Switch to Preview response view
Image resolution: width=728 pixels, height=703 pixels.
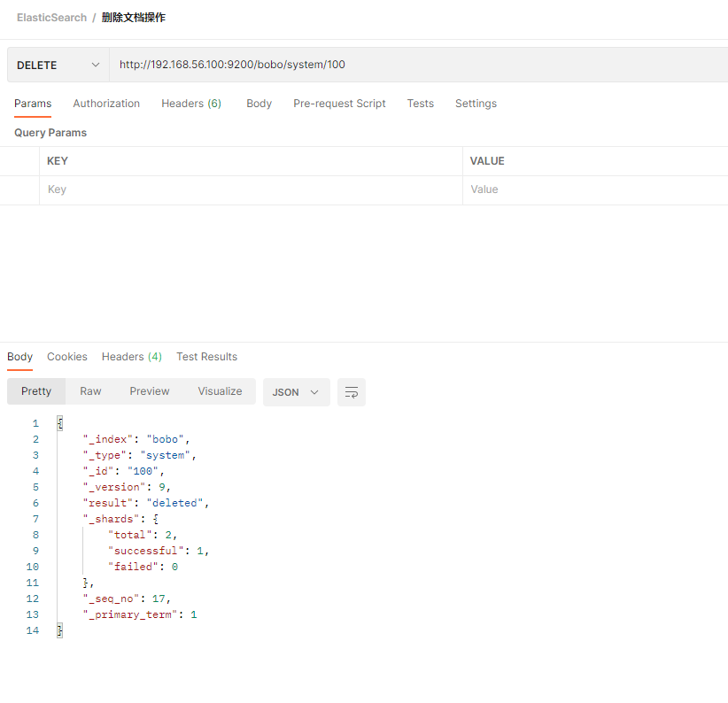pos(150,391)
